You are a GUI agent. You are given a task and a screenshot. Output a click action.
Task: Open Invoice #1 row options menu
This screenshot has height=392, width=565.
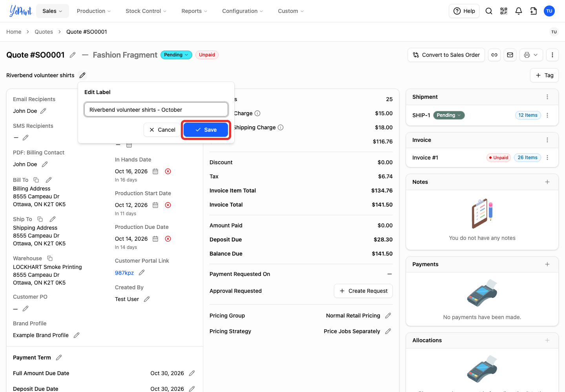[x=547, y=158]
